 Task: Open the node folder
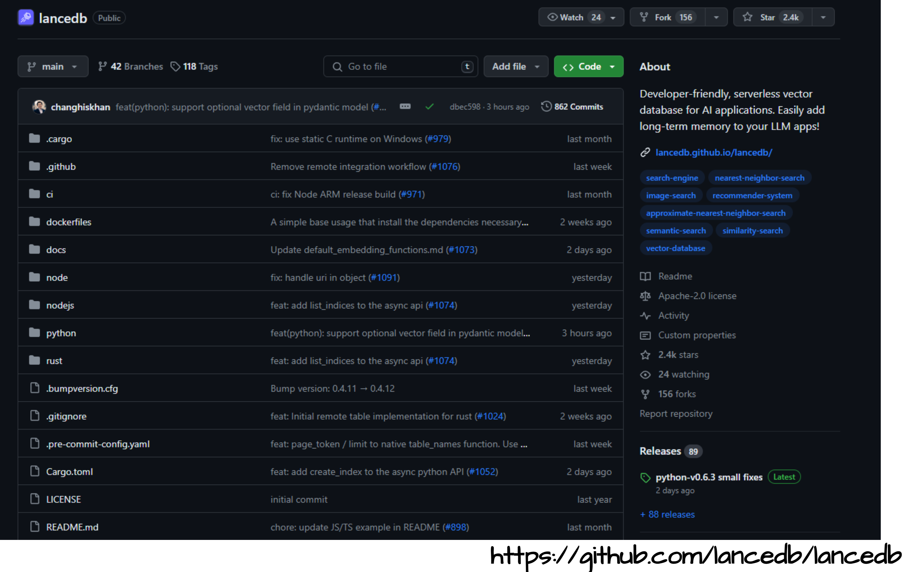[57, 277]
